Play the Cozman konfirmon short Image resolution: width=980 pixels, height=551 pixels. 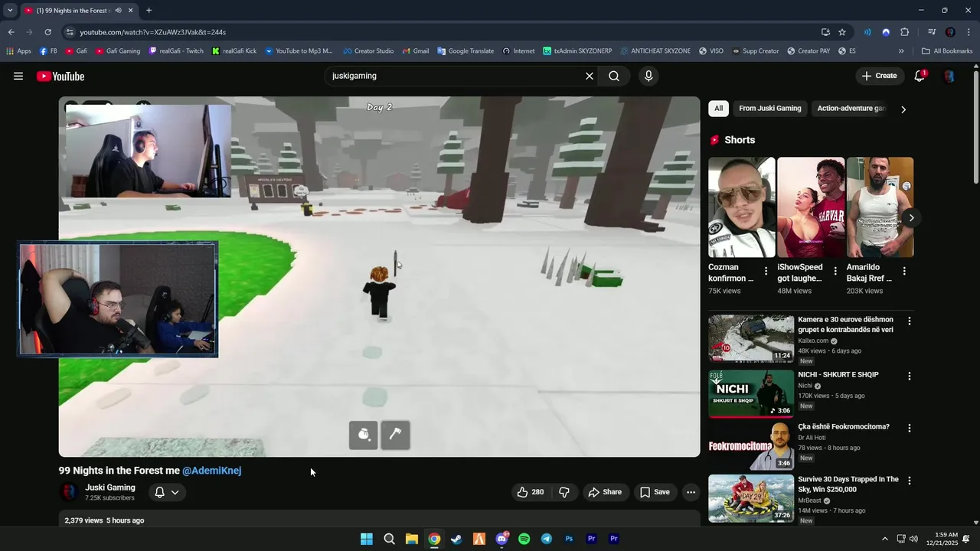pos(742,207)
